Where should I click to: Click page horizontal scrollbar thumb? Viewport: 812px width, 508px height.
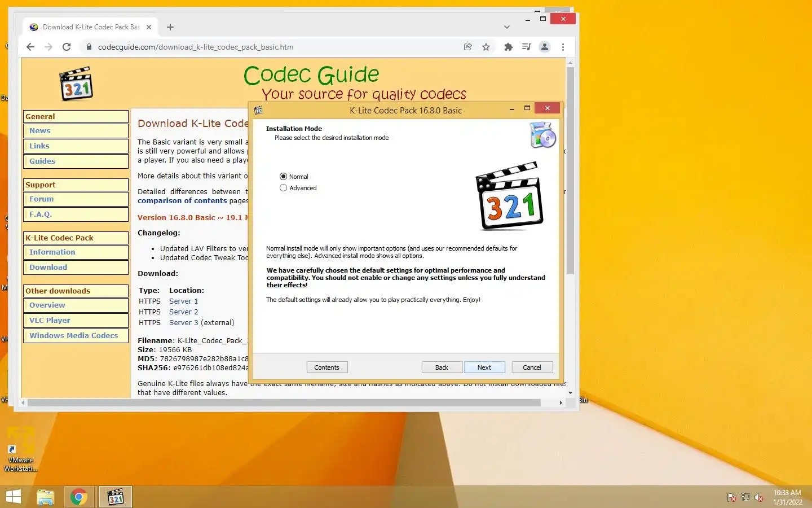[x=284, y=403]
